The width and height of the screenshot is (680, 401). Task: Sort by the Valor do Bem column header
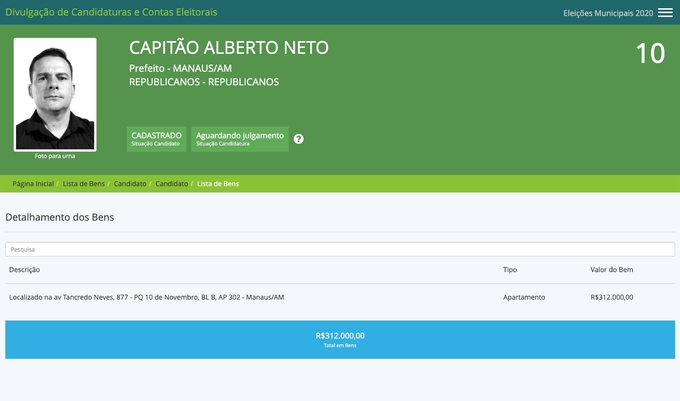pos(612,270)
